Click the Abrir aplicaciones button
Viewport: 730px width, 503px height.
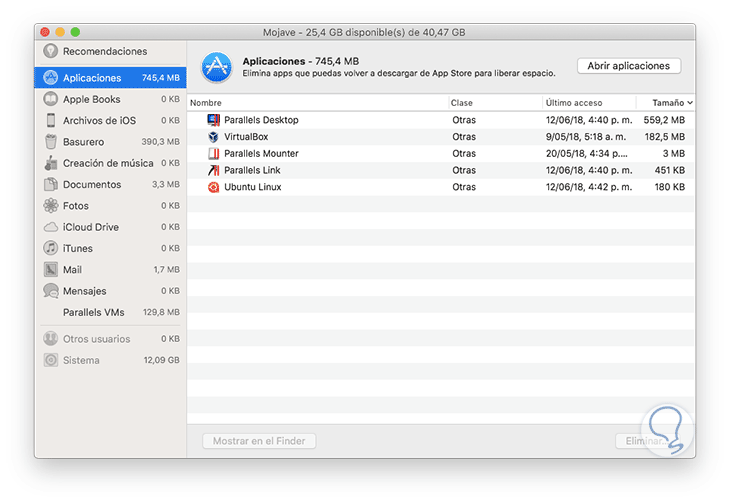click(x=629, y=66)
